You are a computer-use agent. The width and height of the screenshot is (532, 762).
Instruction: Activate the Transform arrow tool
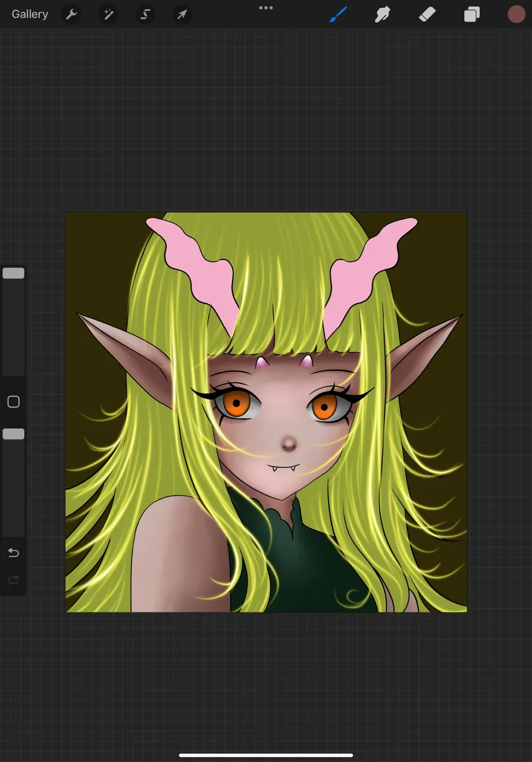(182, 14)
